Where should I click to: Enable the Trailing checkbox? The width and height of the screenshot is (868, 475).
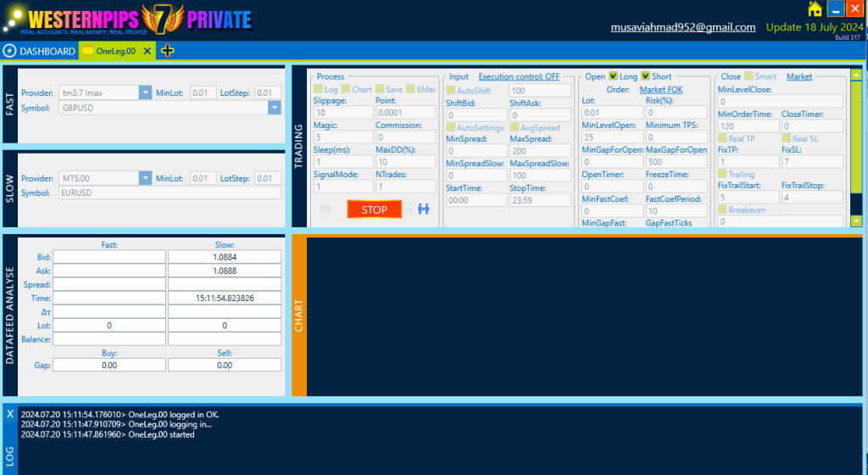click(722, 174)
